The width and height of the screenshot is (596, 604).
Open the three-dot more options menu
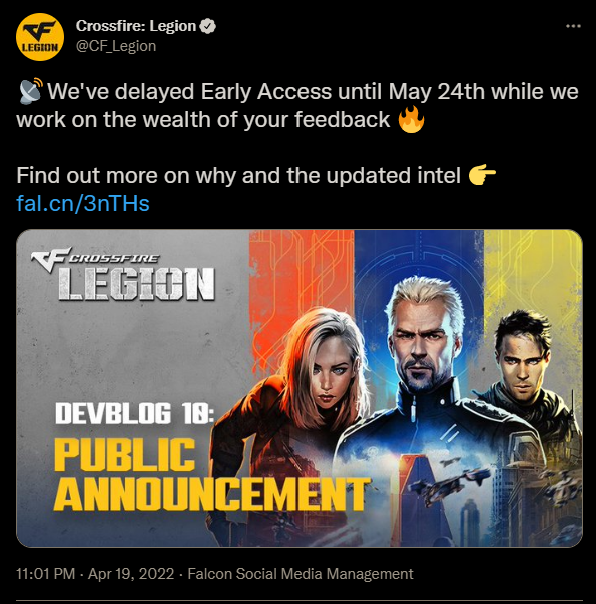click(x=573, y=26)
